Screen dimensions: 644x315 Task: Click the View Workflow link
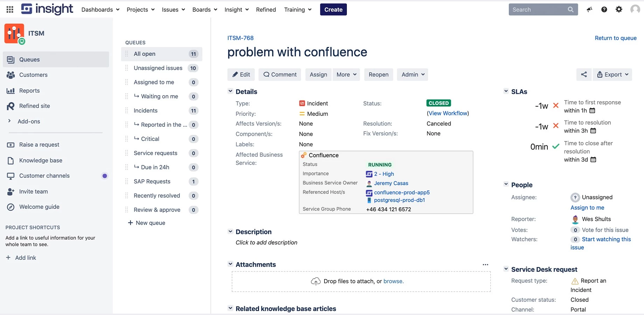pos(448,113)
